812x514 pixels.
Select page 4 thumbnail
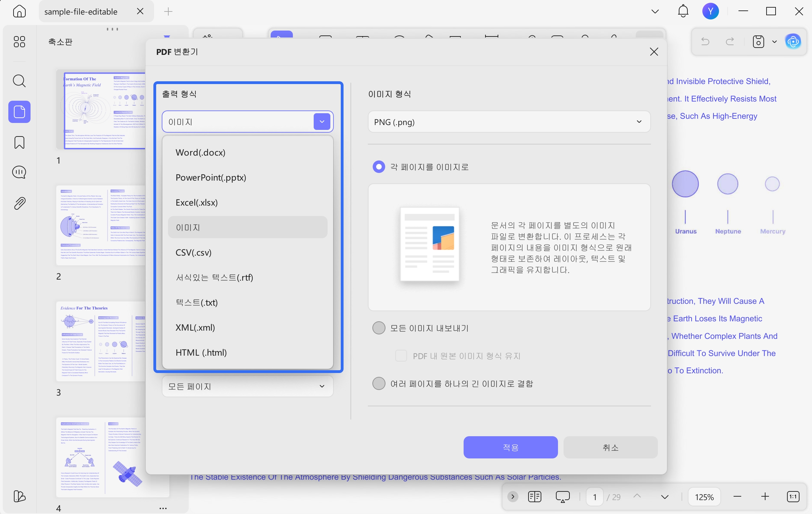click(x=113, y=457)
